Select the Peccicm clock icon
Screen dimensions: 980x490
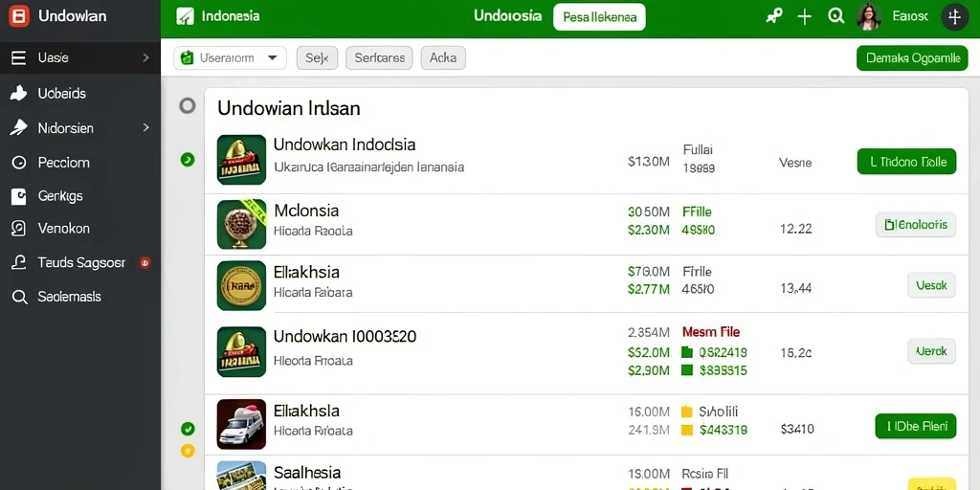pyautogui.click(x=19, y=163)
